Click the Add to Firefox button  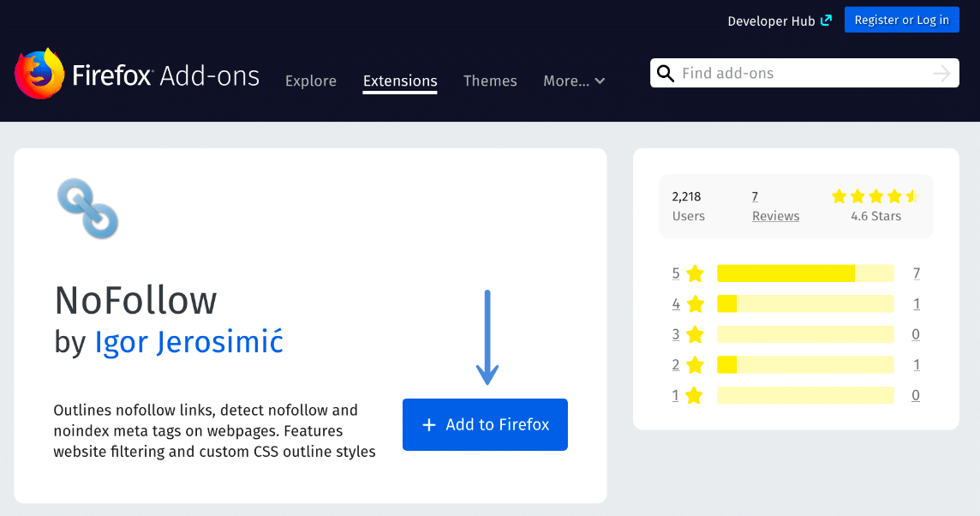coord(485,424)
